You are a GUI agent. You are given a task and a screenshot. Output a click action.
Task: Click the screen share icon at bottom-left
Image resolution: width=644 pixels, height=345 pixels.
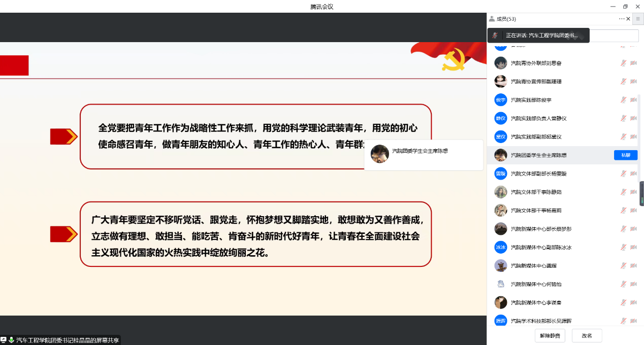4,340
